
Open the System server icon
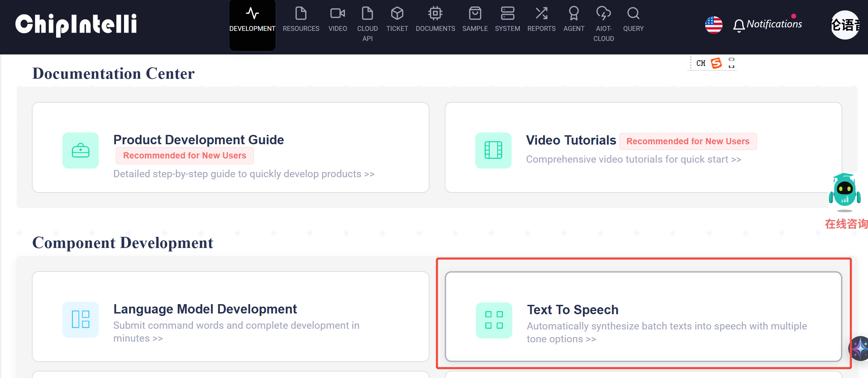pyautogui.click(x=507, y=14)
